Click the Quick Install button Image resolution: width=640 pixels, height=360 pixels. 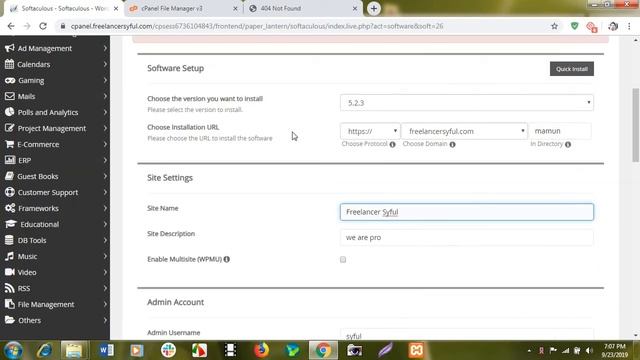(x=571, y=69)
